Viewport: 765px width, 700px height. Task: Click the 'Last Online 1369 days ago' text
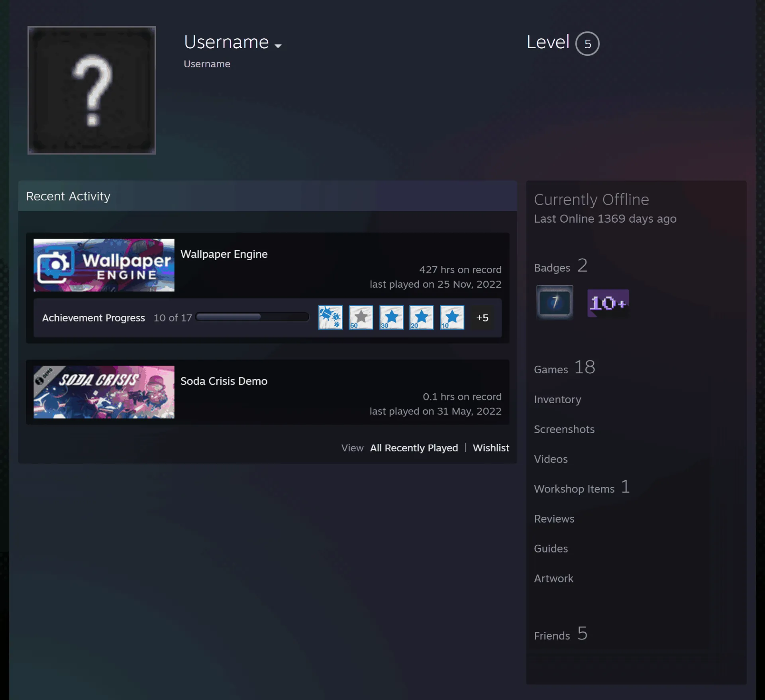[605, 219]
